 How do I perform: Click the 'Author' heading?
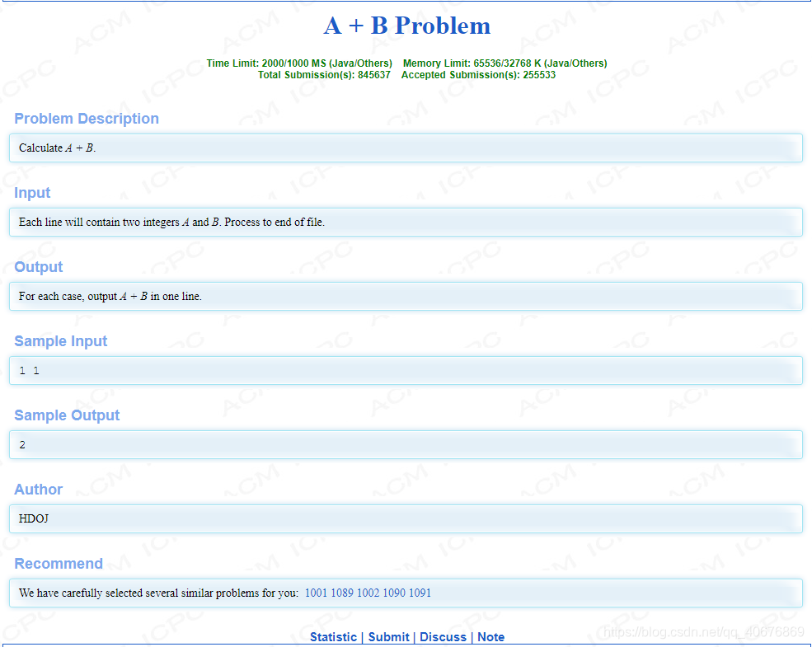point(38,489)
